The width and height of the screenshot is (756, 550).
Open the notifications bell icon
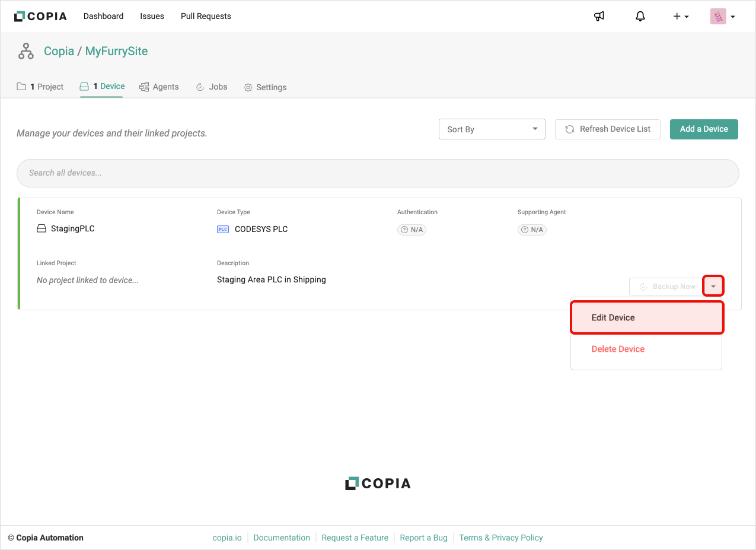point(640,17)
